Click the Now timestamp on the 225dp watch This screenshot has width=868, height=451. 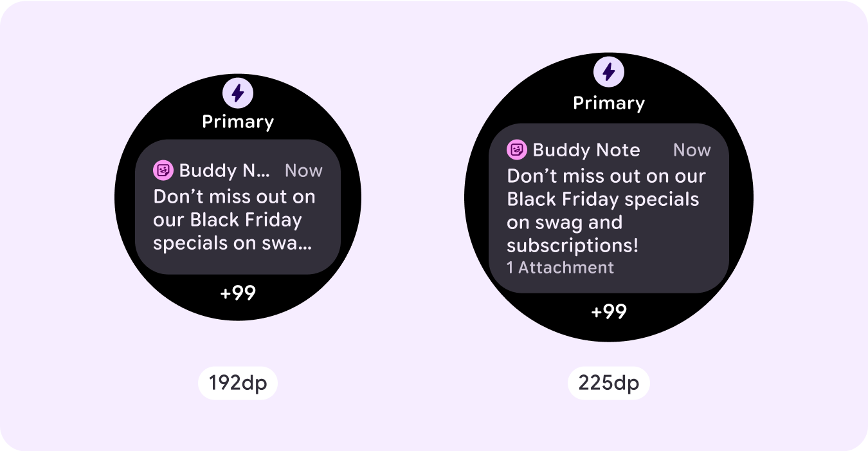click(x=692, y=151)
